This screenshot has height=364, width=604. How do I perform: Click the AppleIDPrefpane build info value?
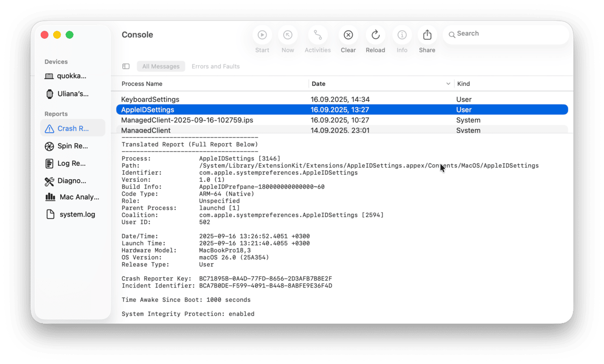(x=262, y=187)
